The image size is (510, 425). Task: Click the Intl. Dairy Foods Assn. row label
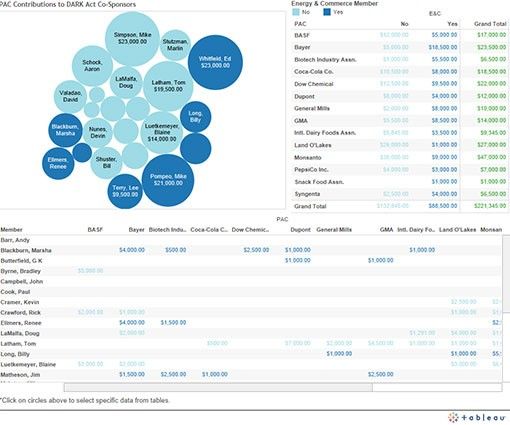click(x=325, y=133)
